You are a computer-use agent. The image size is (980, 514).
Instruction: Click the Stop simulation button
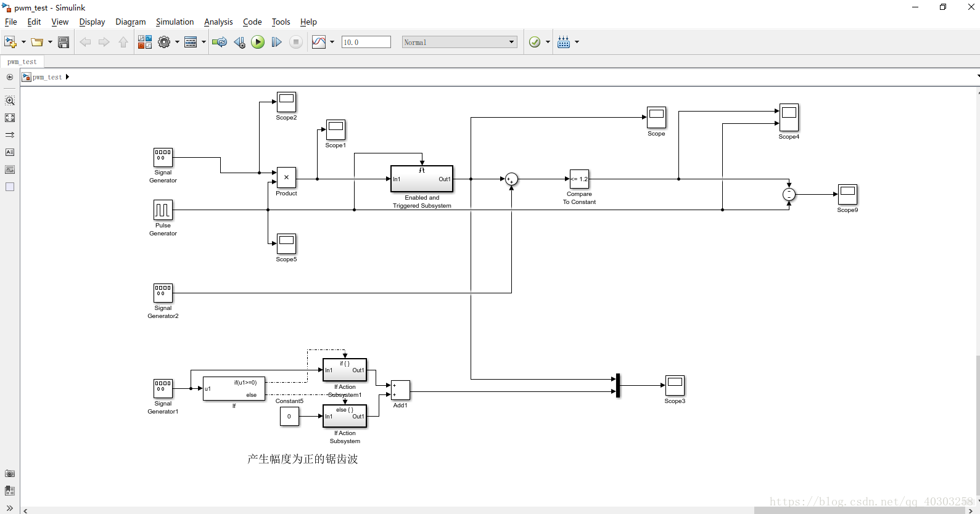click(296, 42)
